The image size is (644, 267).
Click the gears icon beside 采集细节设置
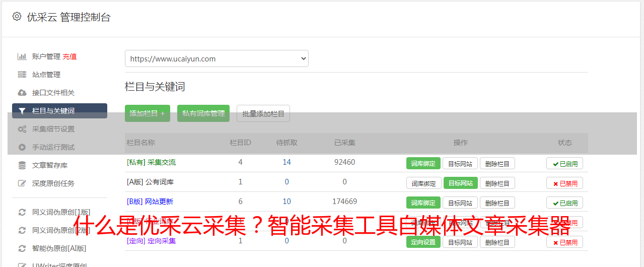point(22,129)
